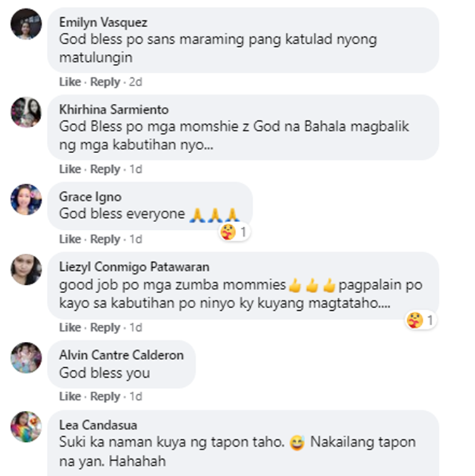Click Alvin Cantre Calderon's profile picture
The image size is (475, 476).
coord(26,358)
